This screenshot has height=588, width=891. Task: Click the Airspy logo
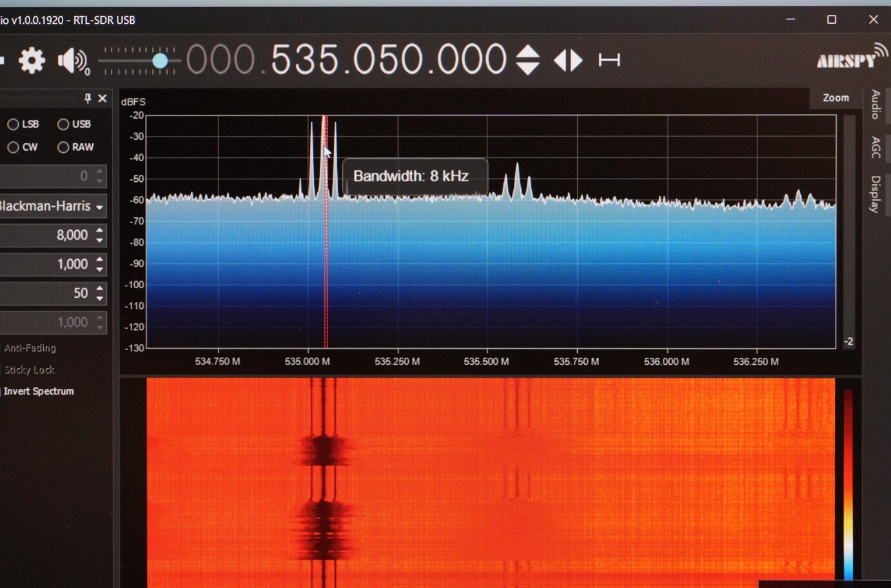pyautogui.click(x=851, y=57)
